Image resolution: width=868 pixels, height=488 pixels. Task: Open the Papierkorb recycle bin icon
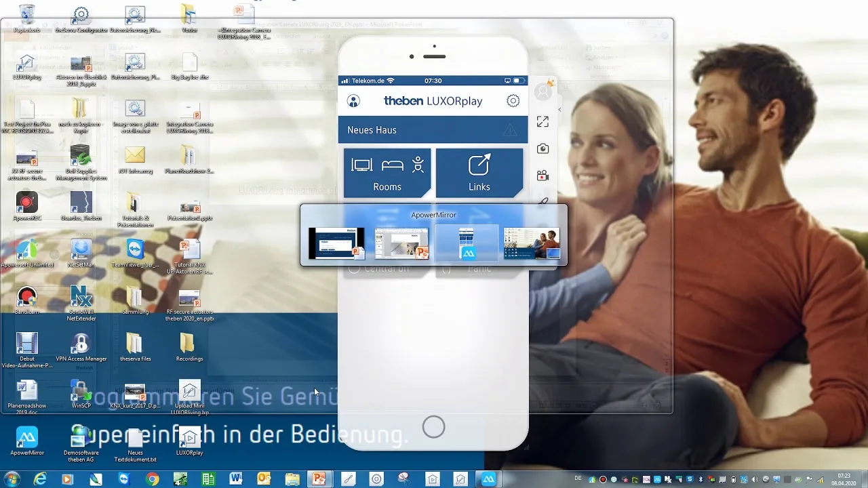pyautogui.click(x=27, y=19)
